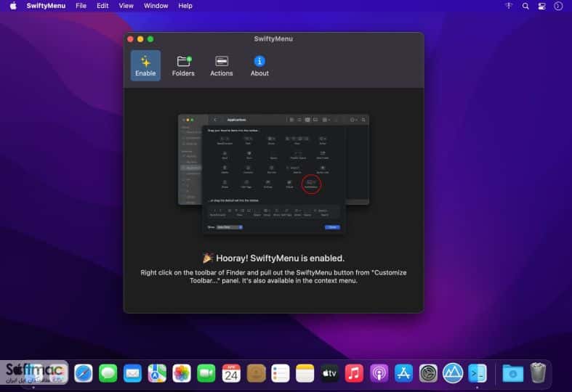The width and height of the screenshot is (572, 392).
Task: Open Mail from the Dock
Action: click(132, 373)
